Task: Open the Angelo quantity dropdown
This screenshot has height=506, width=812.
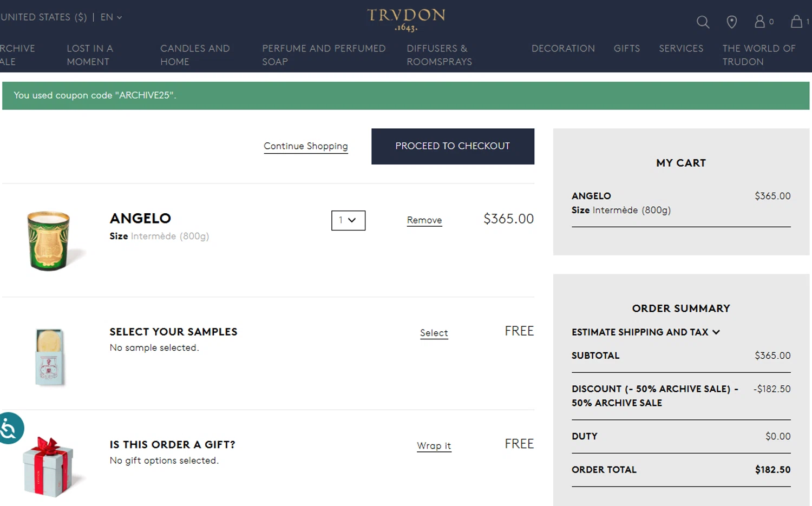Action: (348, 220)
